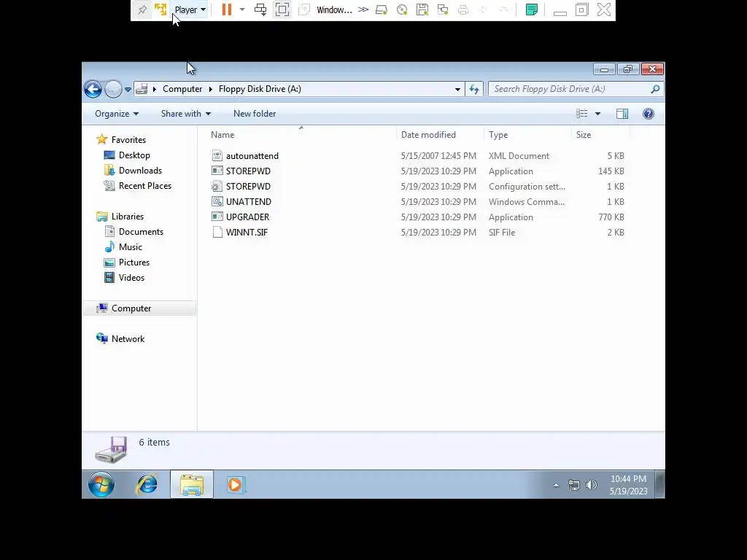Open Desktop in Favorites

coord(134,155)
